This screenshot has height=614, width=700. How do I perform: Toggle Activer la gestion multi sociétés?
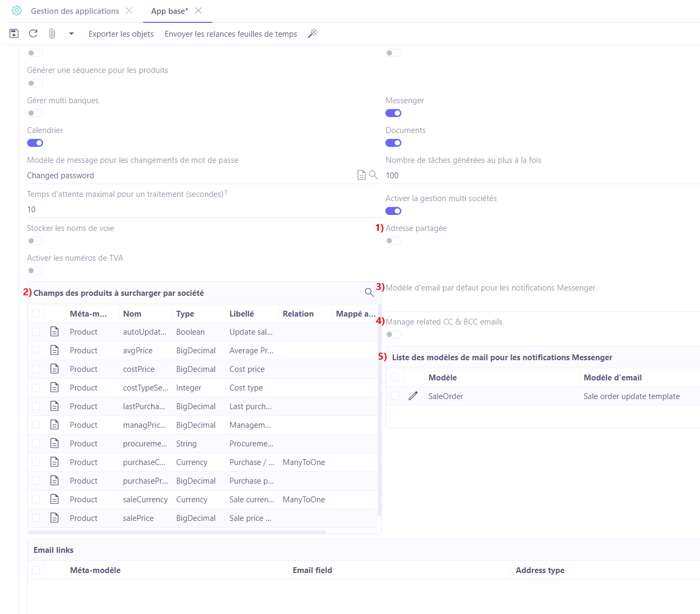tap(393, 211)
